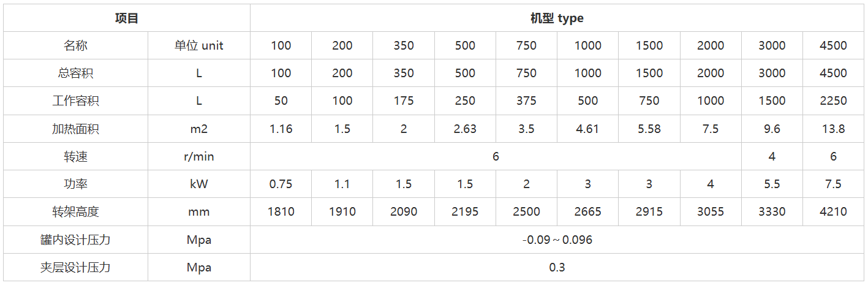Viewport: 868px width, 288px height.
Task: Select the kW unit cell
Action: point(198,184)
